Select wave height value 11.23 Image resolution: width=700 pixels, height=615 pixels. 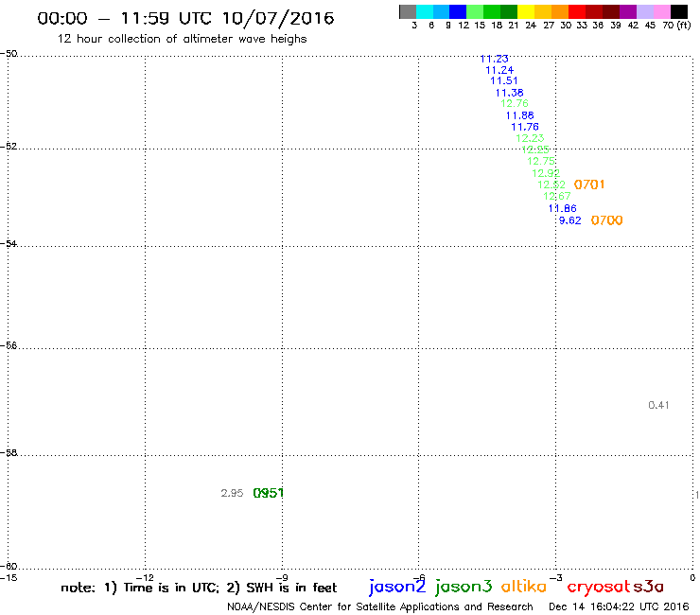494,59
